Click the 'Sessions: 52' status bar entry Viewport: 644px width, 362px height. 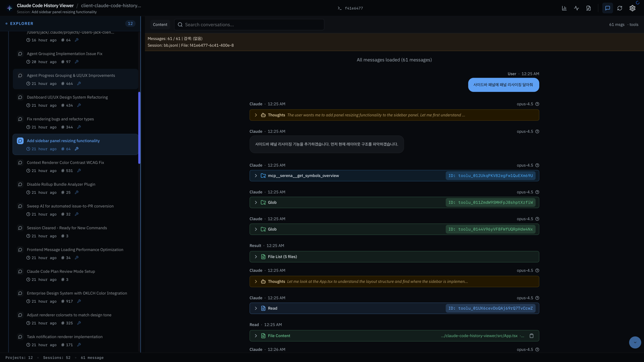[57, 358]
